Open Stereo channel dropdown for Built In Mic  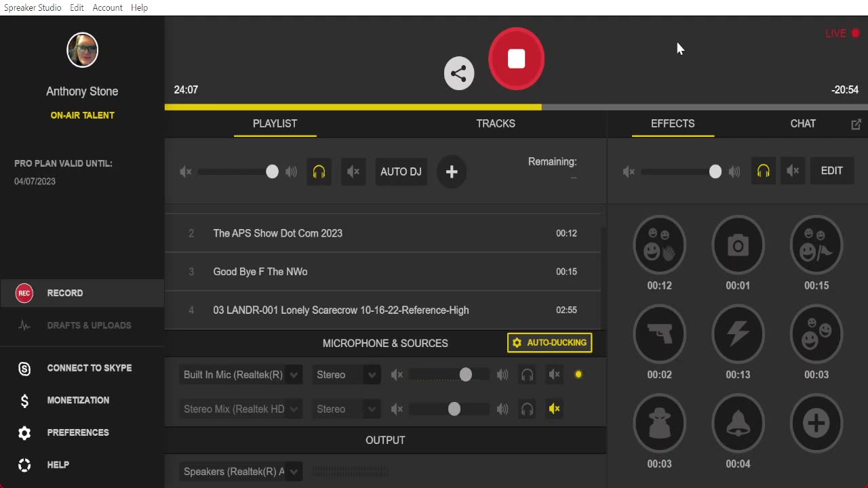pyautogui.click(x=347, y=375)
